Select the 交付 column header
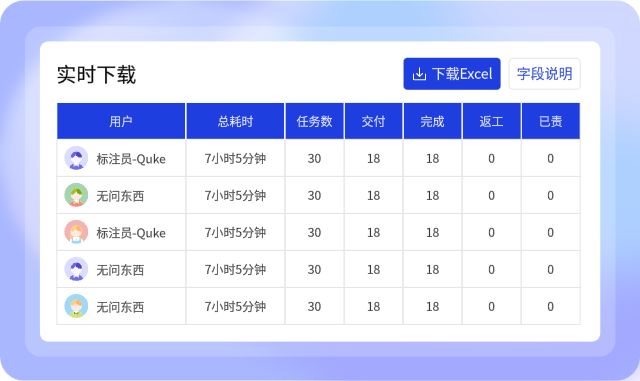Image resolution: width=640 pixels, height=381 pixels. (373, 121)
